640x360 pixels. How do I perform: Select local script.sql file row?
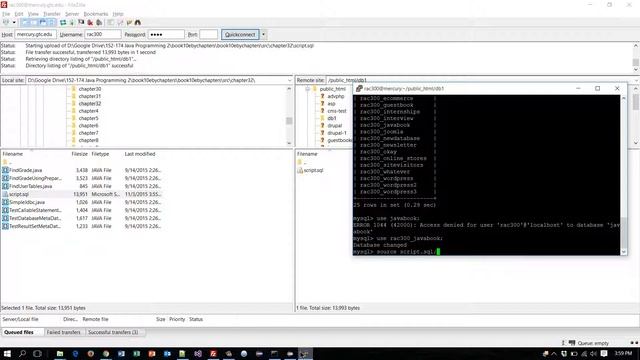click(x=82, y=194)
